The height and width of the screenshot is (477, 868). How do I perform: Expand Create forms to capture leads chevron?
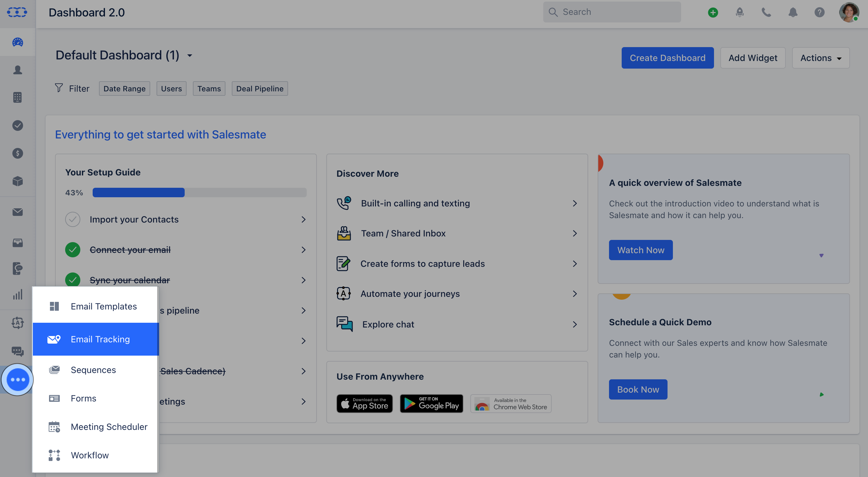tap(575, 263)
